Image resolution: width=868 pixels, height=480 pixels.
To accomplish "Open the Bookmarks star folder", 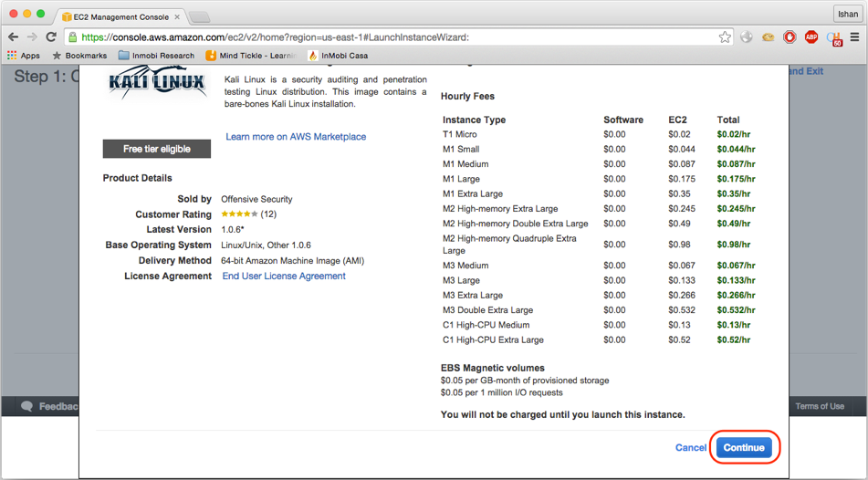I will coord(79,56).
